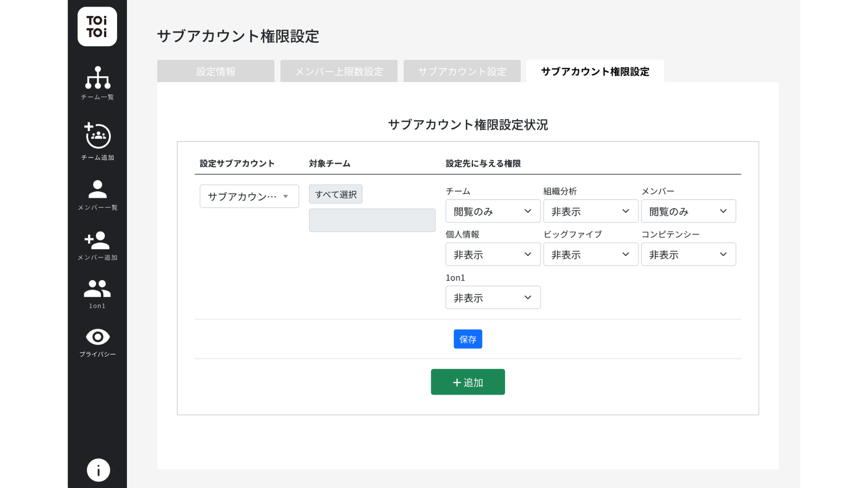
Task: Open the ビッグファイブ permission dropdown
Action: (x=590, y=254)
